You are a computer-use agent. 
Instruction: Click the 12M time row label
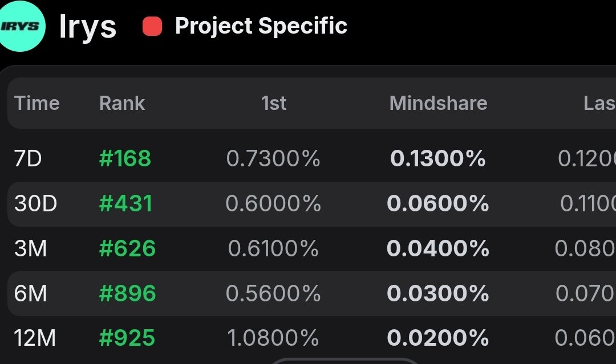[35, 338]
